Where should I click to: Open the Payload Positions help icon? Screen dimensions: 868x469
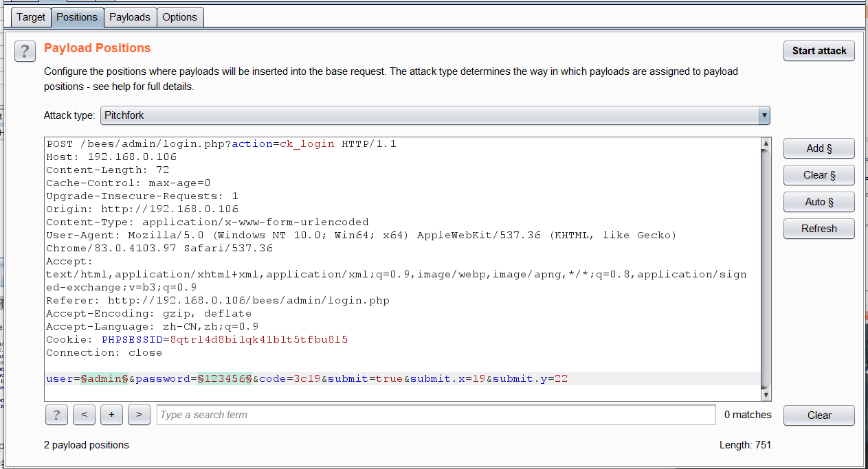(x=25, y=51)
